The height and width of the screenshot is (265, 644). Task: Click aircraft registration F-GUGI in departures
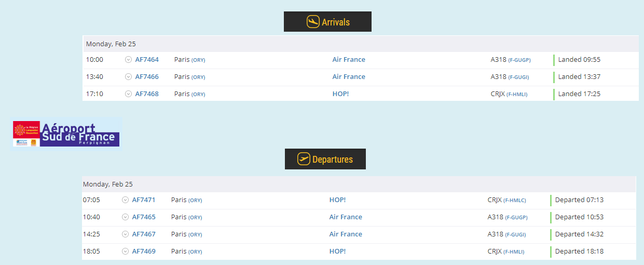click(x=515, y=235)
